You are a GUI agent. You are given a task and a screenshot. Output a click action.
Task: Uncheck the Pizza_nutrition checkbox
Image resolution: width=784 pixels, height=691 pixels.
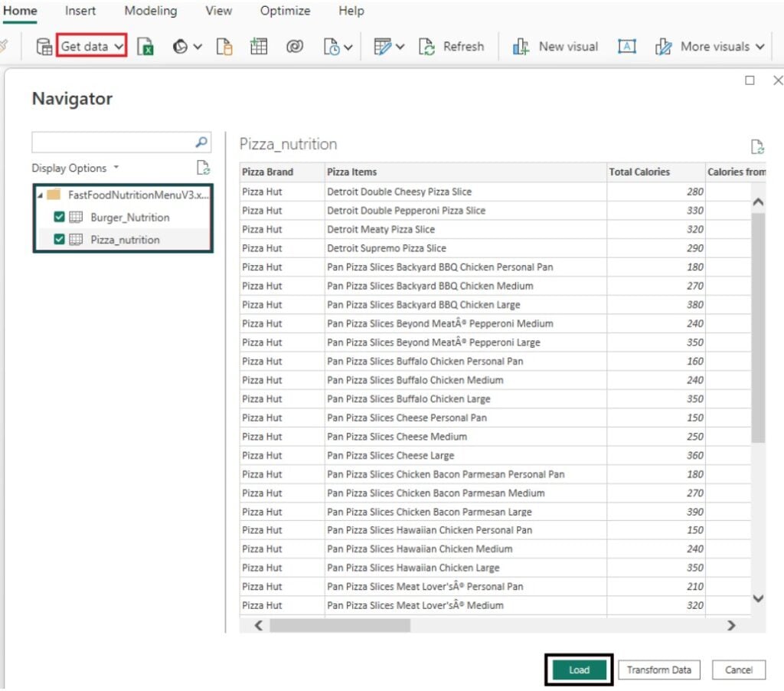coord(59,240)
